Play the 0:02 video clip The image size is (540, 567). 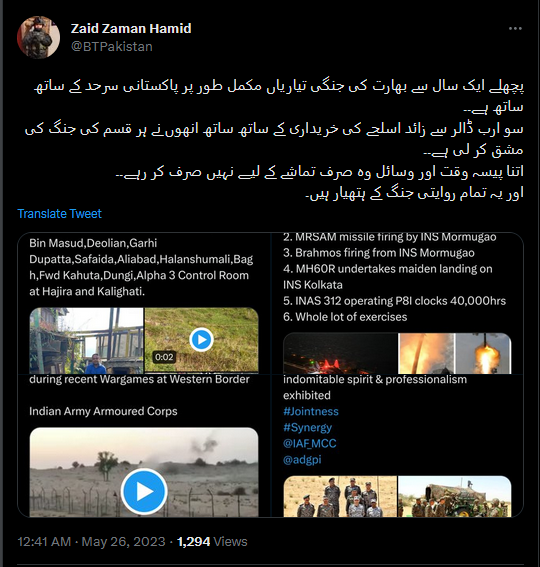tap(201, 340)
